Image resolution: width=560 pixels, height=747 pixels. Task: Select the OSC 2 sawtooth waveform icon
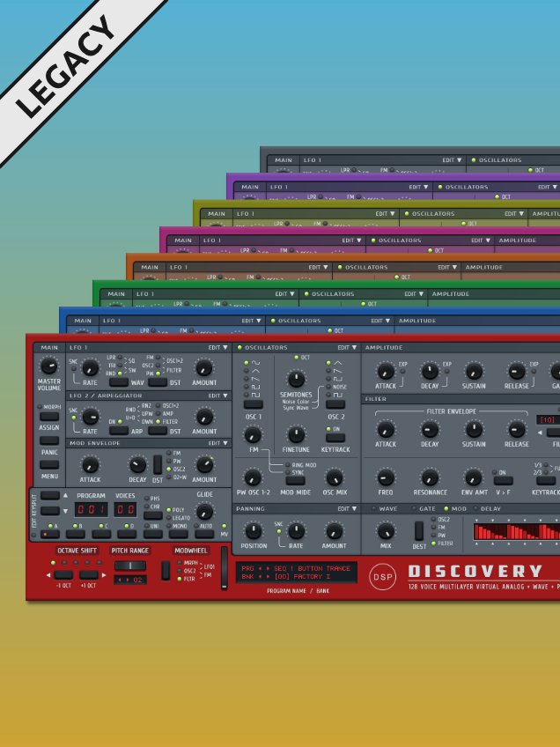tap(335, 371)
